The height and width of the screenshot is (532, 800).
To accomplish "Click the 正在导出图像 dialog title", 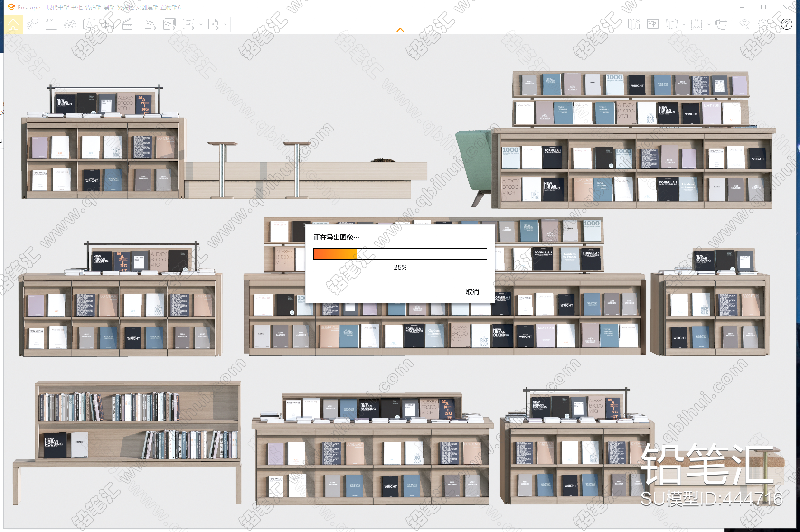I will (336, 237).
